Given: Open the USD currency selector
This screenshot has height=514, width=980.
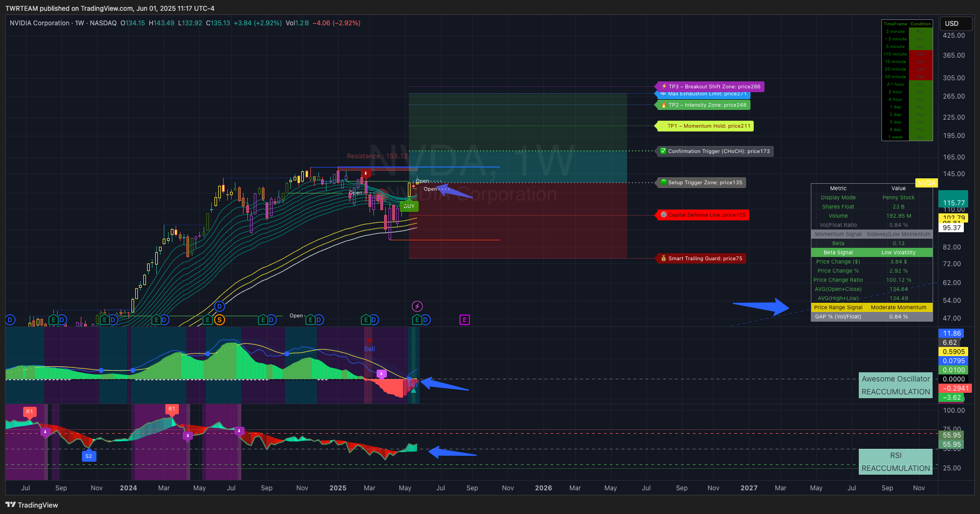Looking at the screenshot, I should point(956,24).
